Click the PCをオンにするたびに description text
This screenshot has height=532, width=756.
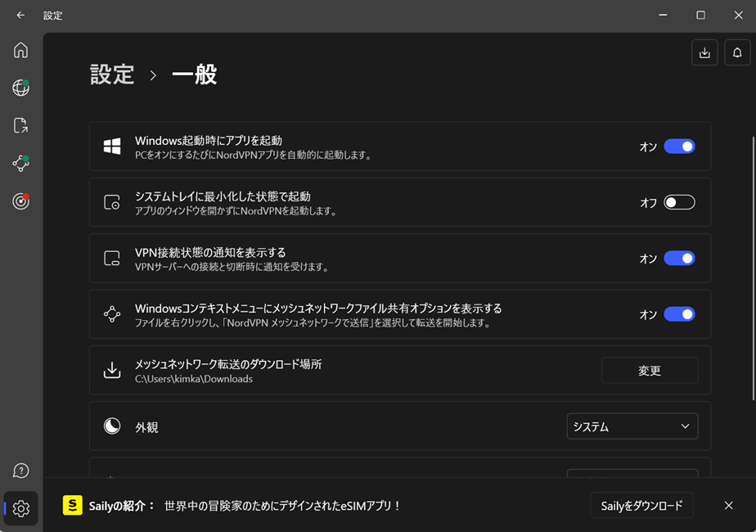click(x=254, y=156)
